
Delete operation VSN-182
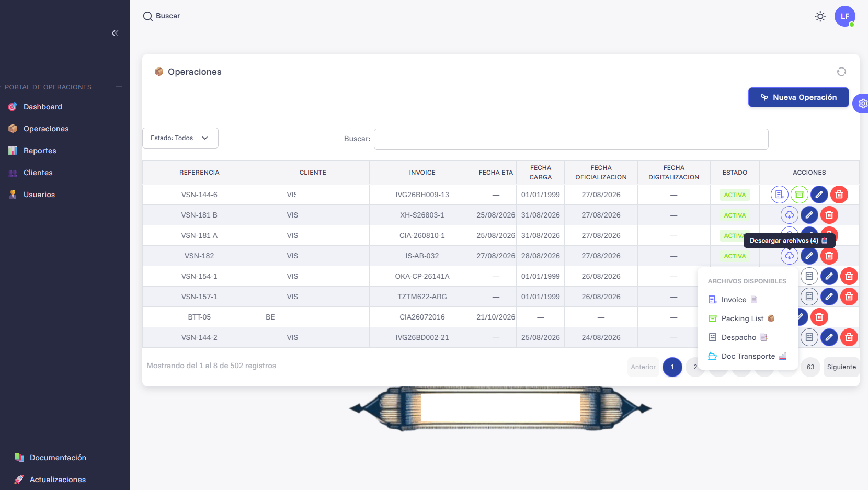[x=829, y=256]
